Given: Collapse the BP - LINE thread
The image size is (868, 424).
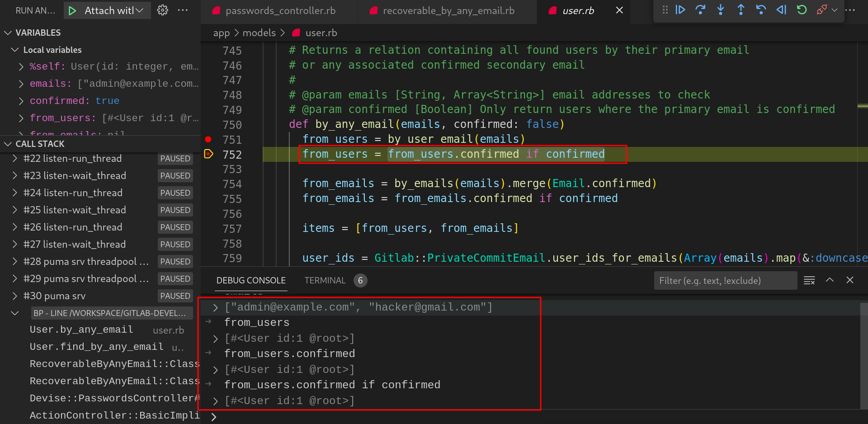Looking at the screenshot, I should pyautogui.click(x=15, y=313).
